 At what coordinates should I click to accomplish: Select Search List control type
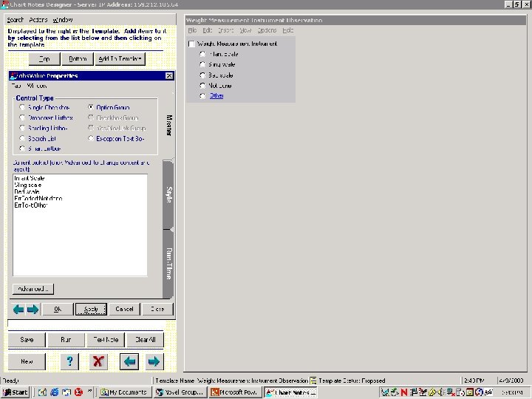pos(23,138)
